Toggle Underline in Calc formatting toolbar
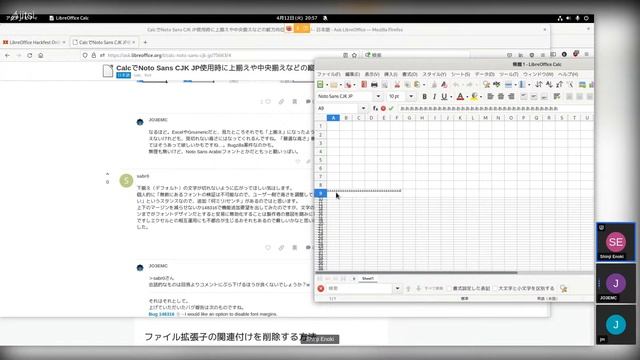 pos(444,97)
